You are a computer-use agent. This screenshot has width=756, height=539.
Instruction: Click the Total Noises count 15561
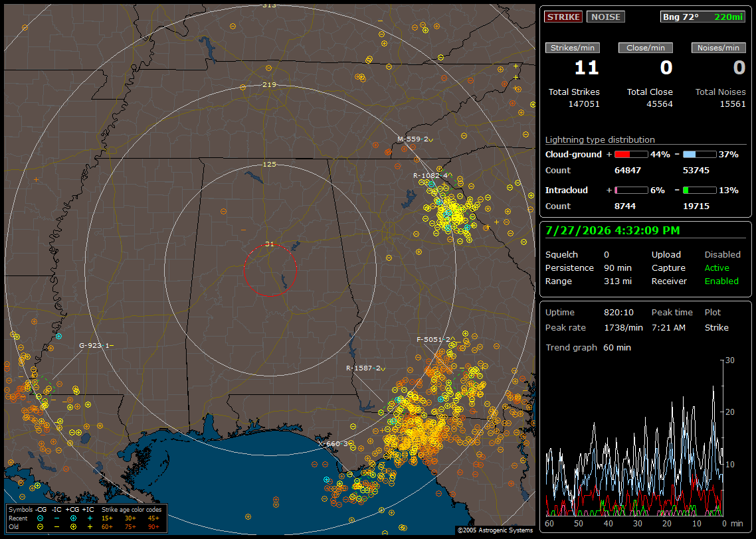click(x=732, y=104)
